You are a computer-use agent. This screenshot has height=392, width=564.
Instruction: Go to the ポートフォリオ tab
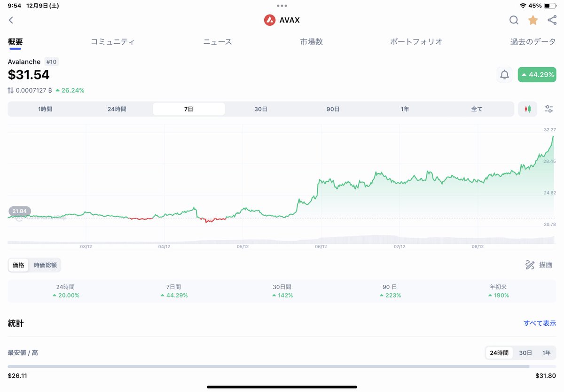pyautogui.click(x=416, y=42)
